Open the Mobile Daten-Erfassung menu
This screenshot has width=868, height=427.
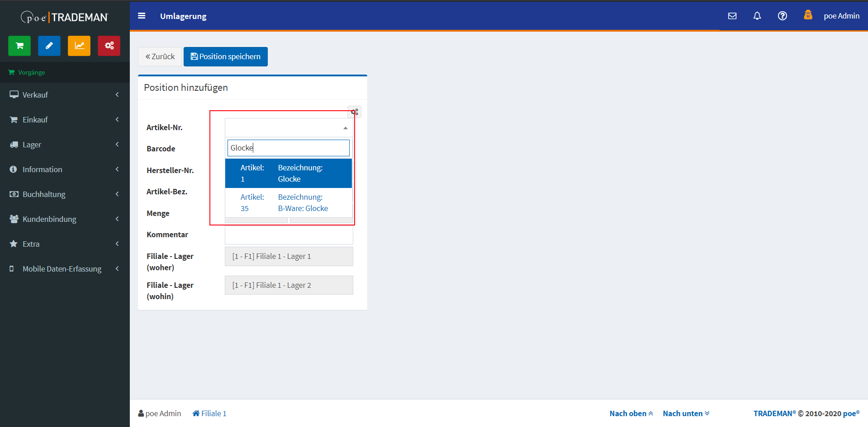coord(65,269)
